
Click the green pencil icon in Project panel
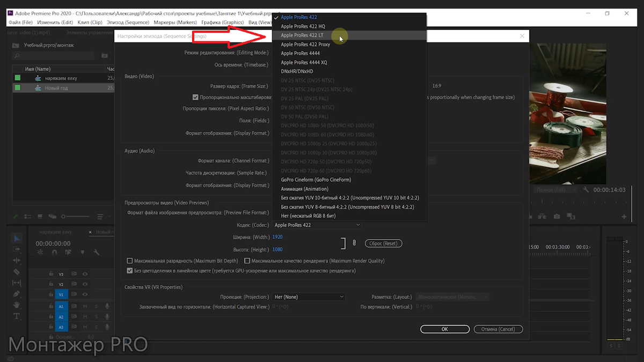pos(16,217)
